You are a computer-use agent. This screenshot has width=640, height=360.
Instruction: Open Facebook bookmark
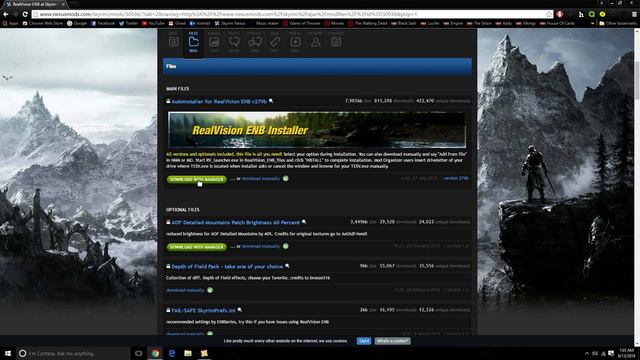[103, 23]
